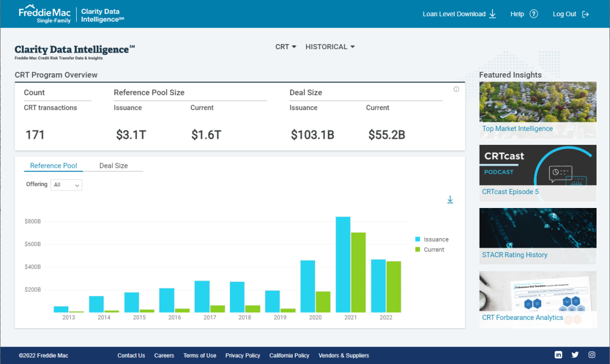Click the 2020 Issuance bar

point(308,286)
